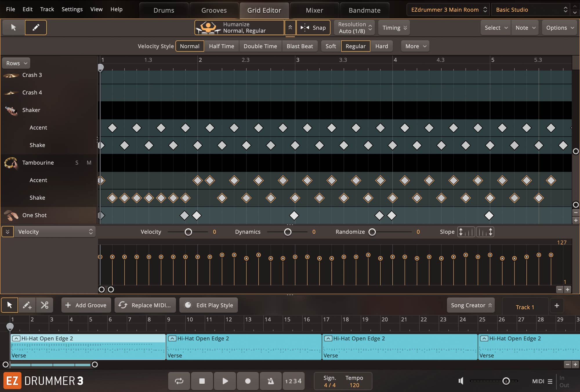The width and height of the screenshot is (580, 392).
Task: Enable the metronome icon button
Action: coord(271,381)
